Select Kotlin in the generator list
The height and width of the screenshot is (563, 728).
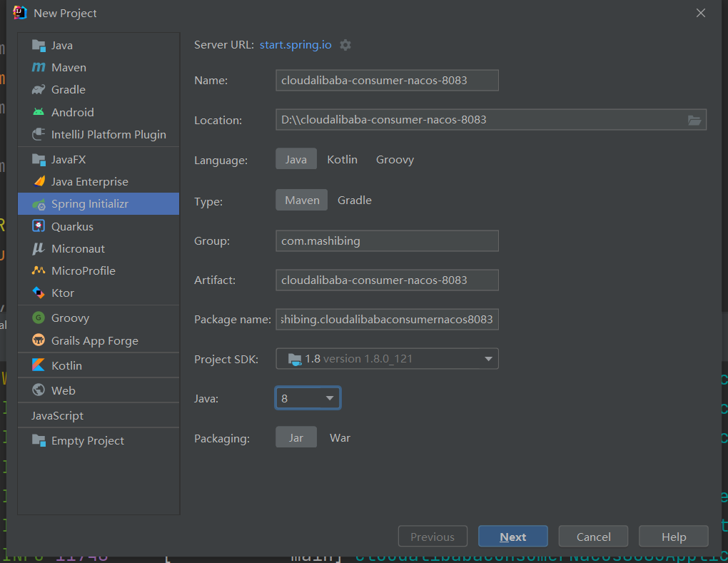98,365
